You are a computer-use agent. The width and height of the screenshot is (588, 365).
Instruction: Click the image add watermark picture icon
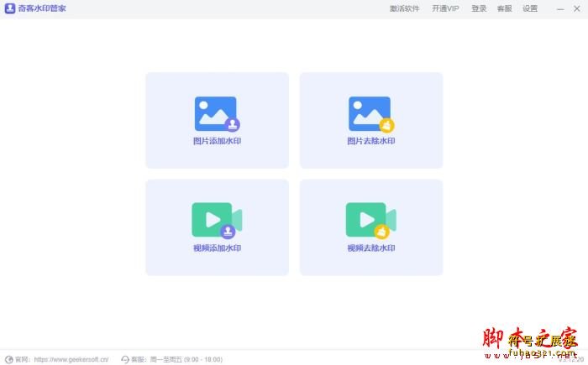tap(216, 114)
